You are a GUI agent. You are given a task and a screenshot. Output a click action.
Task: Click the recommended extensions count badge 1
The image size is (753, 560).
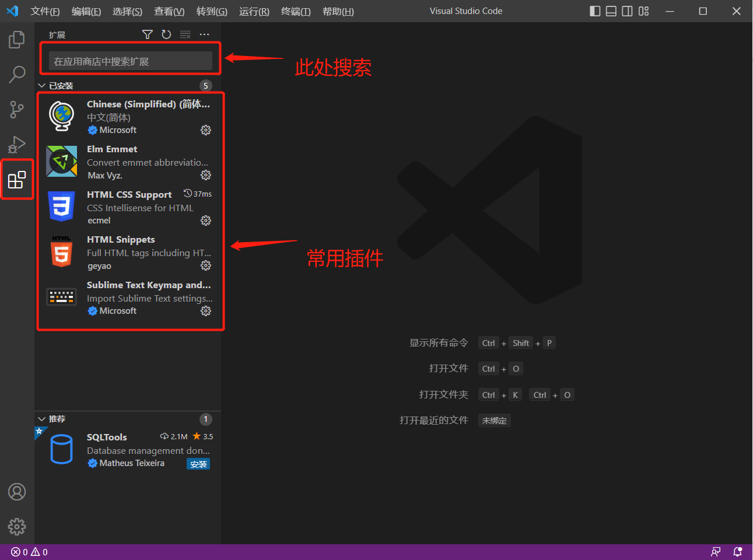point(206,419)
